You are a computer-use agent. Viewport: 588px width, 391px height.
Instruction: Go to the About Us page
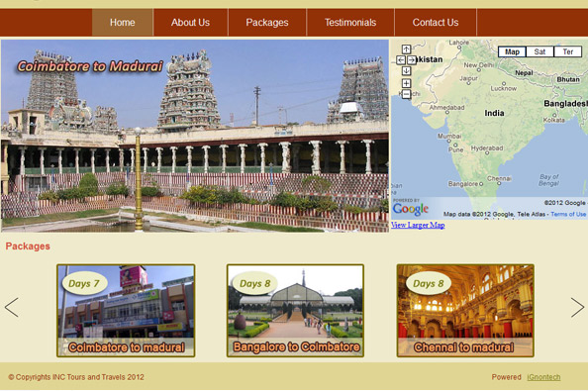pyautogui.click(x=190, y=23)
